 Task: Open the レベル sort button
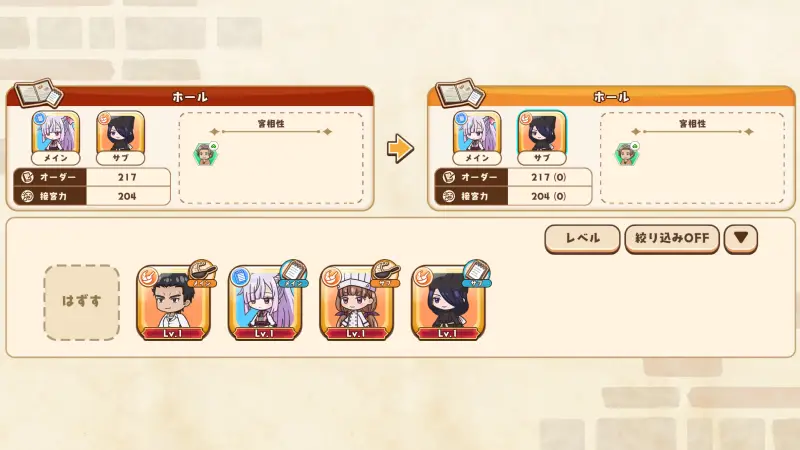pos(582,238)
